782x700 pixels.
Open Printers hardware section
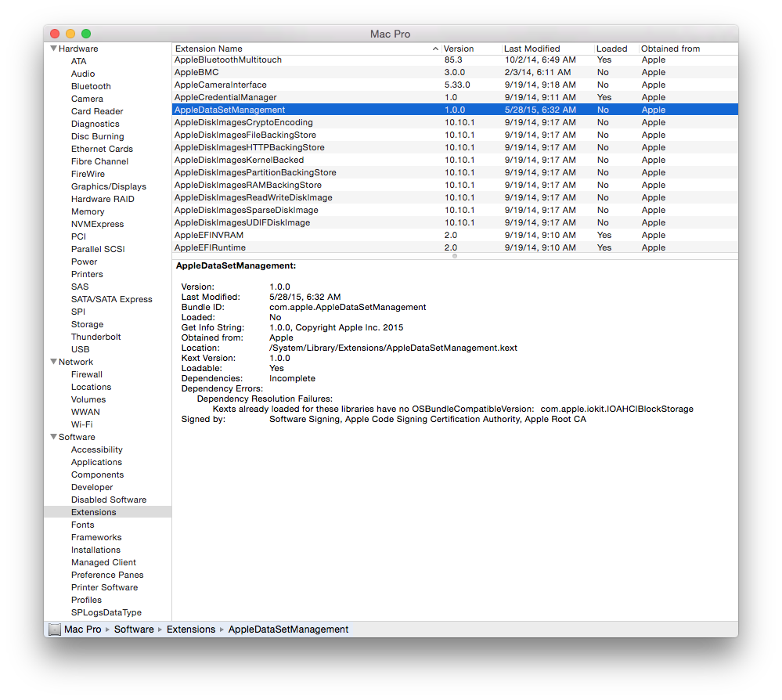[87, 274]
